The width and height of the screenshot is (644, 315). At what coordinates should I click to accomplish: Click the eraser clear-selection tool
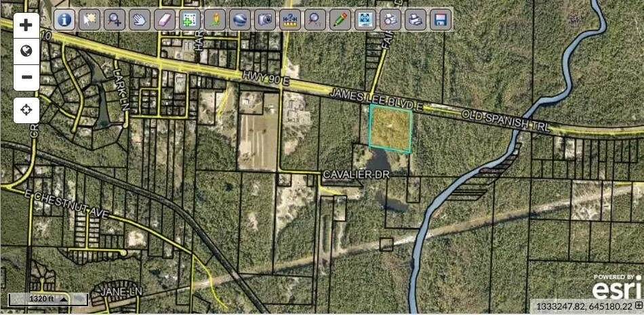(x=165, y=20)
